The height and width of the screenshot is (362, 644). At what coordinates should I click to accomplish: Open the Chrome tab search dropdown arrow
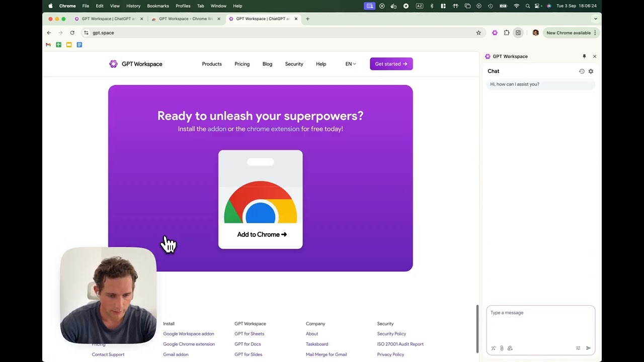point(596,19)
